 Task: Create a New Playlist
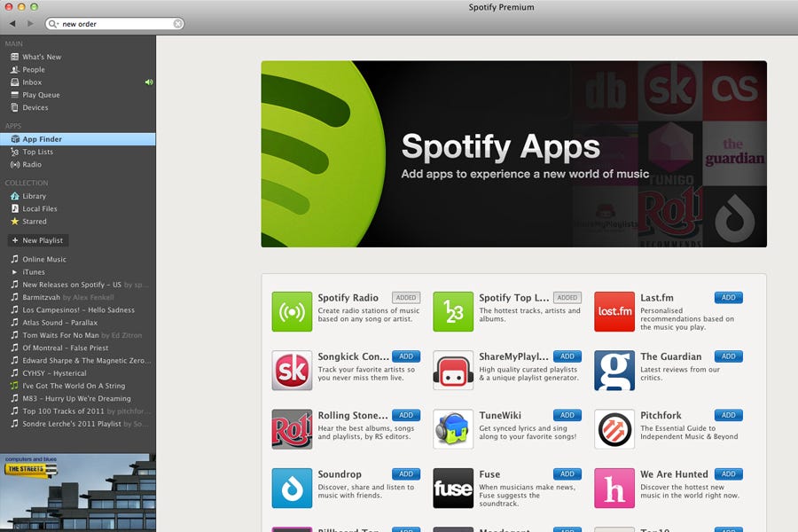pyautogui.click(x=38, y=240)
